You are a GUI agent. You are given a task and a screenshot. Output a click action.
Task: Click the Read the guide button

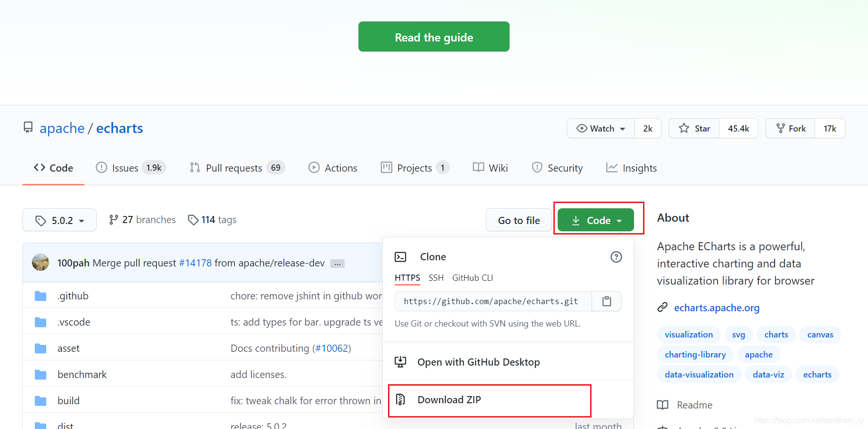(x=434, y=37)
